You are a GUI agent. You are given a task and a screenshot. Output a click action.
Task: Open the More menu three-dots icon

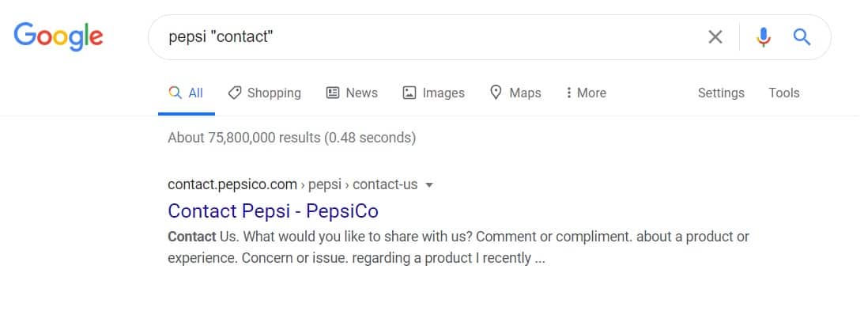[x=568, y=93]
